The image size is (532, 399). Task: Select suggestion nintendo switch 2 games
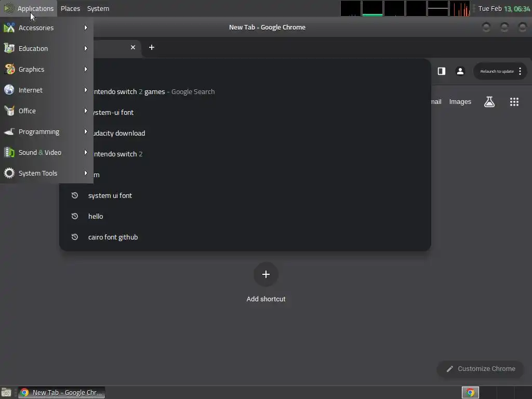click(x=245, y=91)
